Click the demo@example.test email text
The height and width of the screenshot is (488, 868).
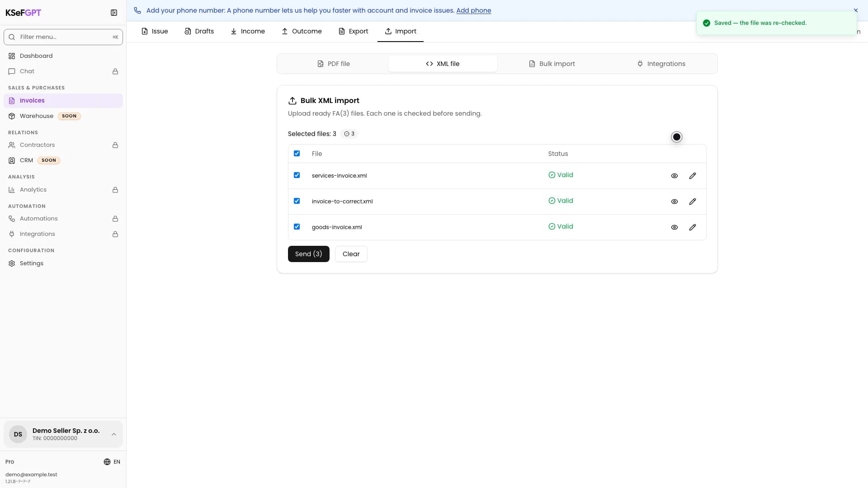31,474
